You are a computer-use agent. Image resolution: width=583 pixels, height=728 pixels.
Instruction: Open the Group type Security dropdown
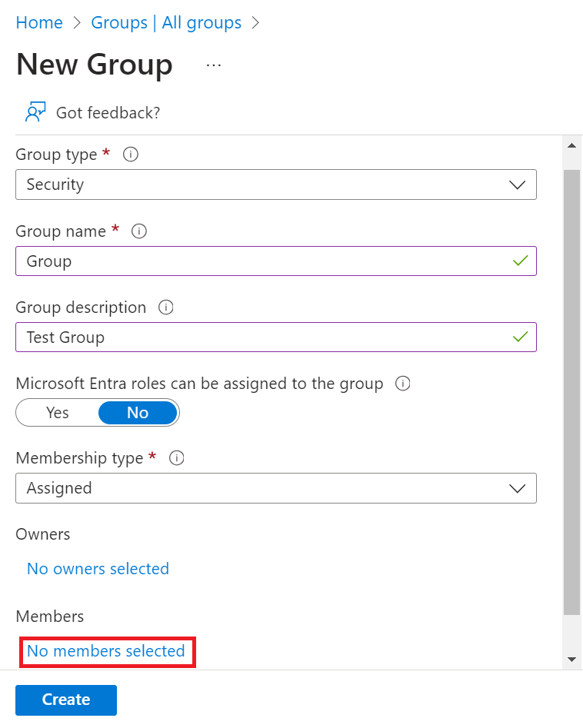click(275, 184)
